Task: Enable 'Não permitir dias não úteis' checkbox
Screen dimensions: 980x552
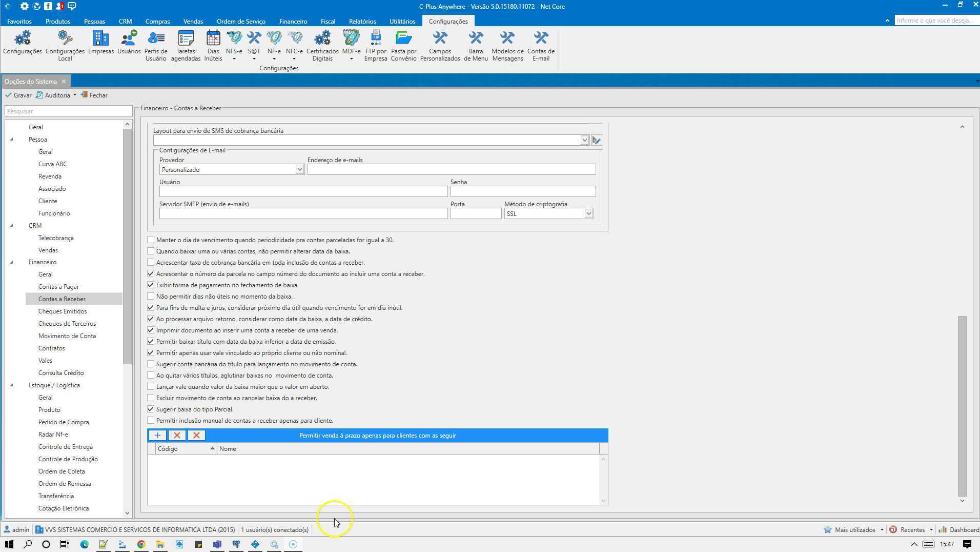Action: click(x=151, y=297)
